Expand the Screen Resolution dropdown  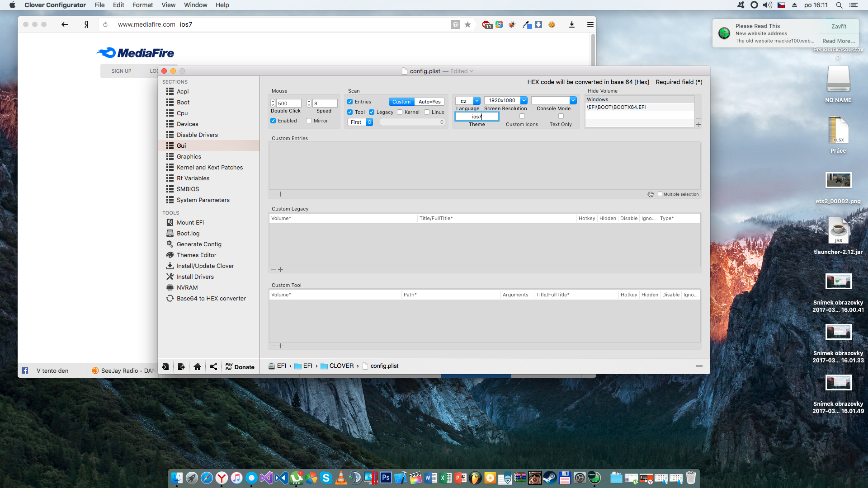[524, 100]
